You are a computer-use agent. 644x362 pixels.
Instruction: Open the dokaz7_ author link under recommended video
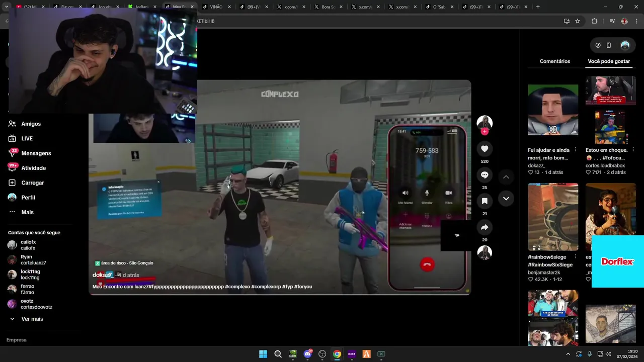tap(536, 165)
